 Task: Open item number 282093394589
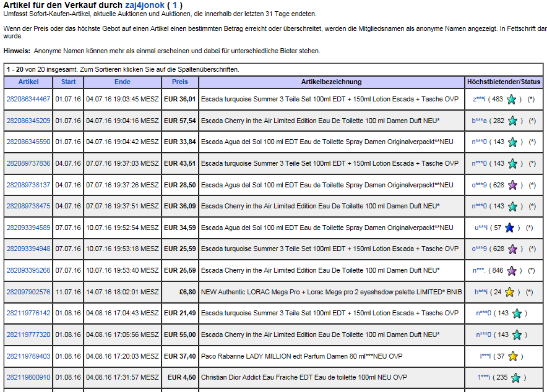[28, 228]
